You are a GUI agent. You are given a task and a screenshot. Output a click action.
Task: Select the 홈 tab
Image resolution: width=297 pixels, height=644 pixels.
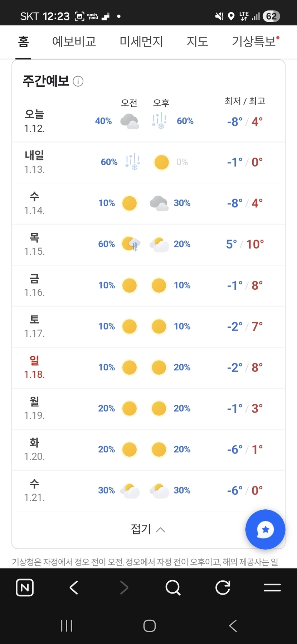pos(23,42)
